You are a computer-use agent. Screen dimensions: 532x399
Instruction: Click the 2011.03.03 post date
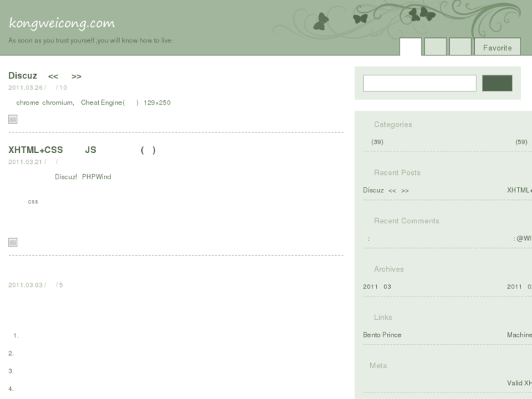(x=26, y=285)
